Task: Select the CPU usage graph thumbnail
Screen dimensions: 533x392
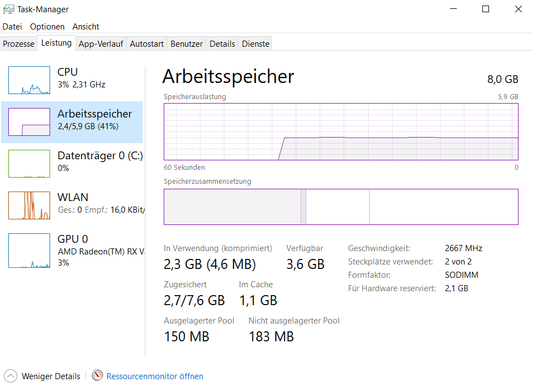Action: point(29,80)
